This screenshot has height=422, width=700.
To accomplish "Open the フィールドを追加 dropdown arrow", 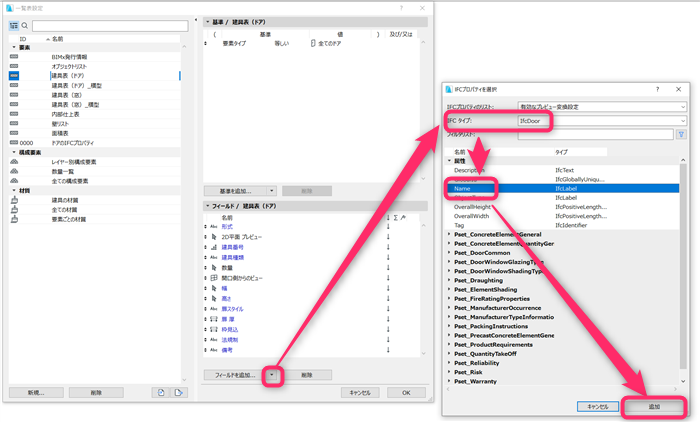I will pyautogui.click(x=271, y=375).
